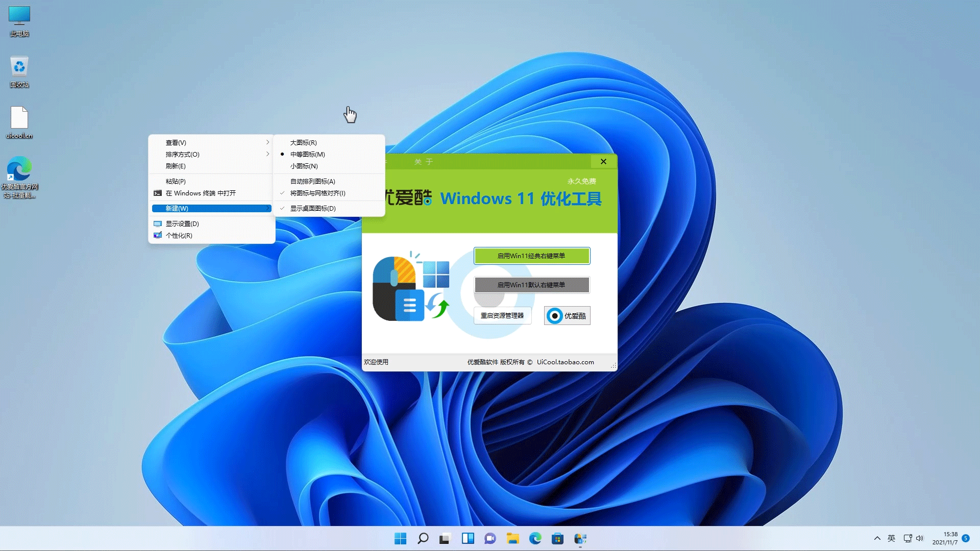Expand the 查看(V) submenu arrow
Image resolution: width=980 pixels, height=551 pixels.
click(x=267, y=142)
